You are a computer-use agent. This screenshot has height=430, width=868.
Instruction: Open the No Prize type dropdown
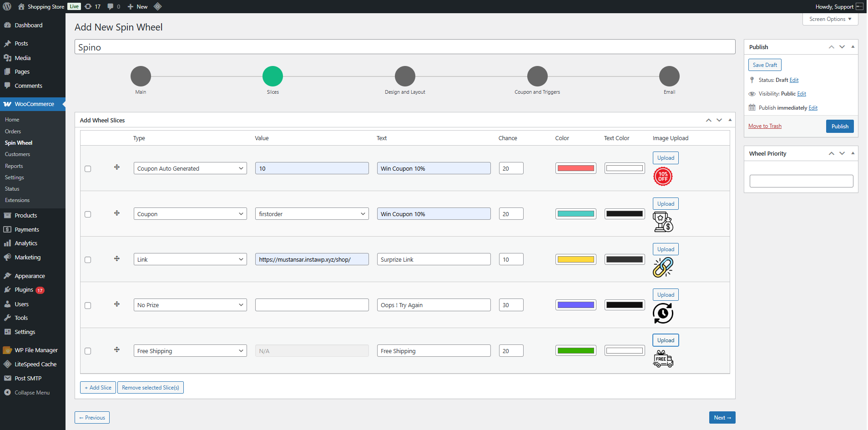(x=190, y=305)
